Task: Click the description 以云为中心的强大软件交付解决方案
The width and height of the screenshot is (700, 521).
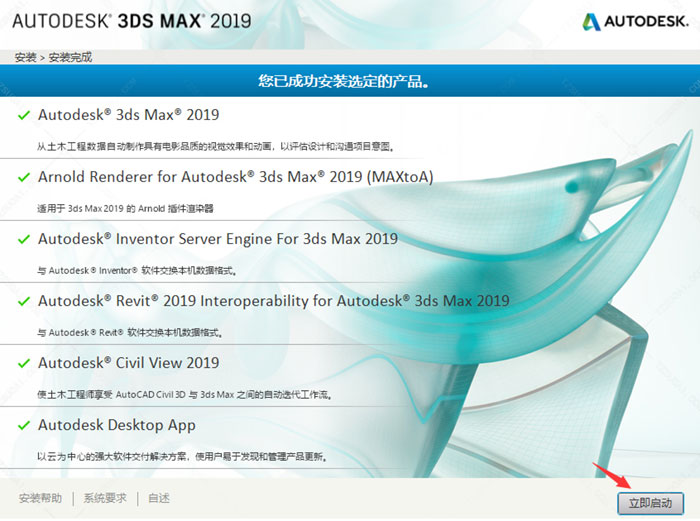Action: click(x=183, y=457)
